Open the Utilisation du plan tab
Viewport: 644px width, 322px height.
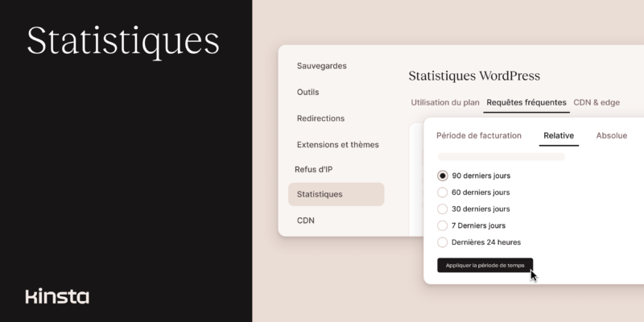pos(445,102)
